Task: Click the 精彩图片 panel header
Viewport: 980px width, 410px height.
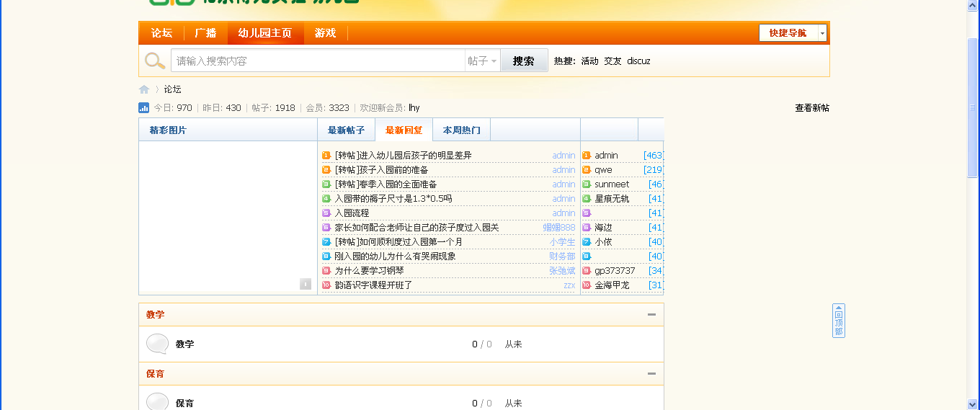Action: [x=228, y=130]
